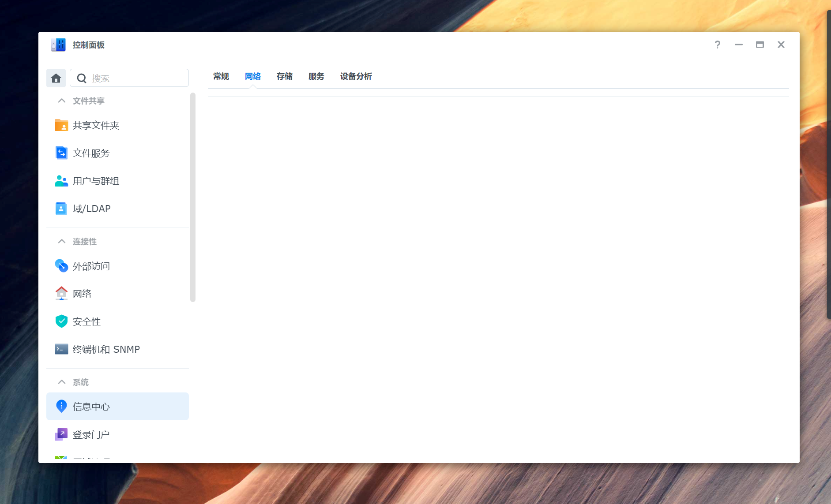Open the 域/LDAP settings
Screen dimensions: 831x504
(x=91, y=209)
